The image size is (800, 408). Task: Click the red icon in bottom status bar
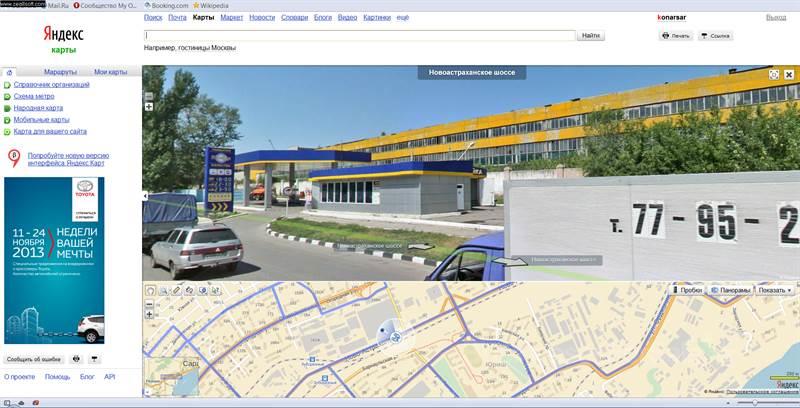(36, 403)
